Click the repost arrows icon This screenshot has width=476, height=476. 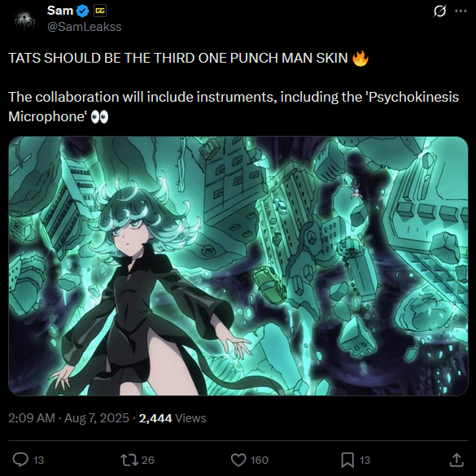click(129, 460)
